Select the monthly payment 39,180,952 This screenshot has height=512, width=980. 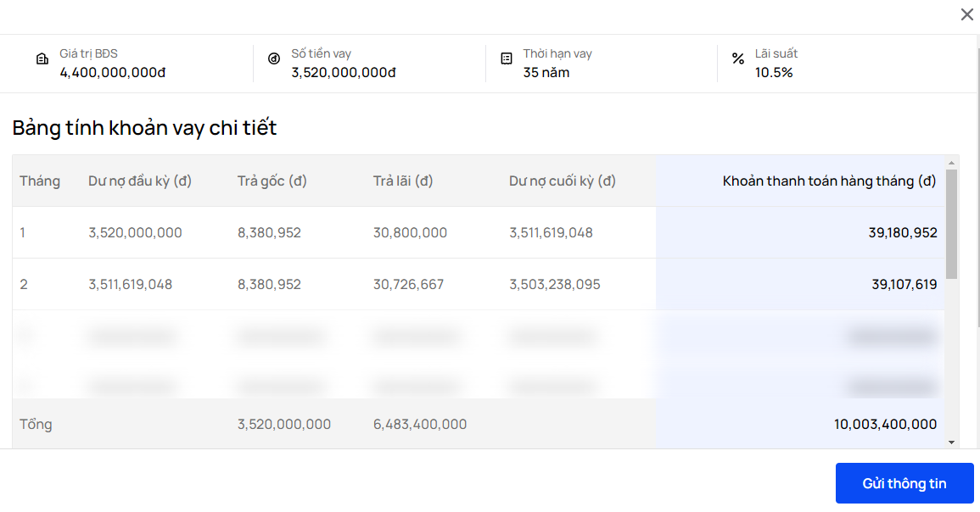click(x=903, y=233)
